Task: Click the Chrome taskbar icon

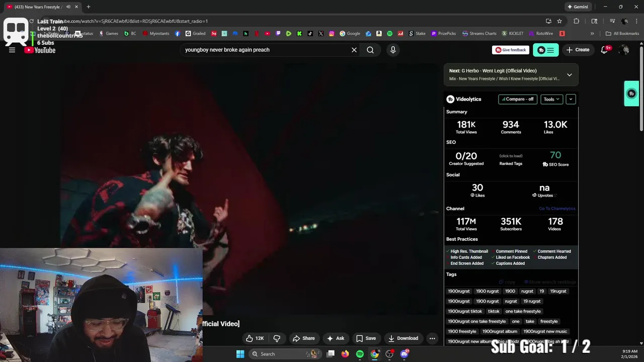Action: tap(375, 354)
